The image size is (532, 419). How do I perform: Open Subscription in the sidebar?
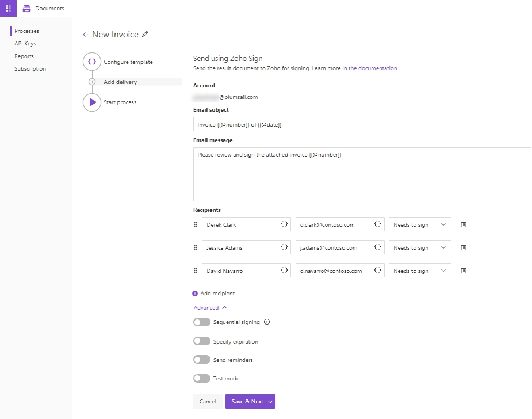pos(30,68)
